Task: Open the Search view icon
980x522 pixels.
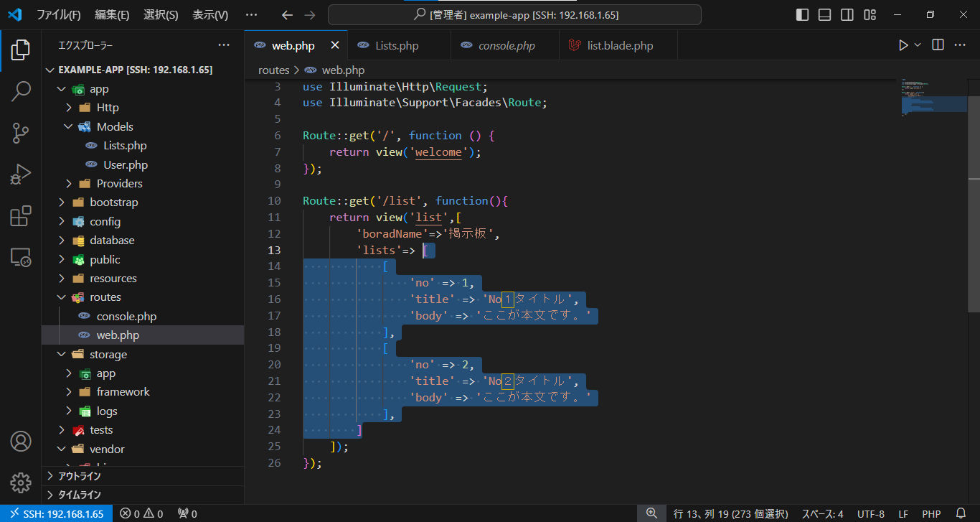Action: [21, 91]
